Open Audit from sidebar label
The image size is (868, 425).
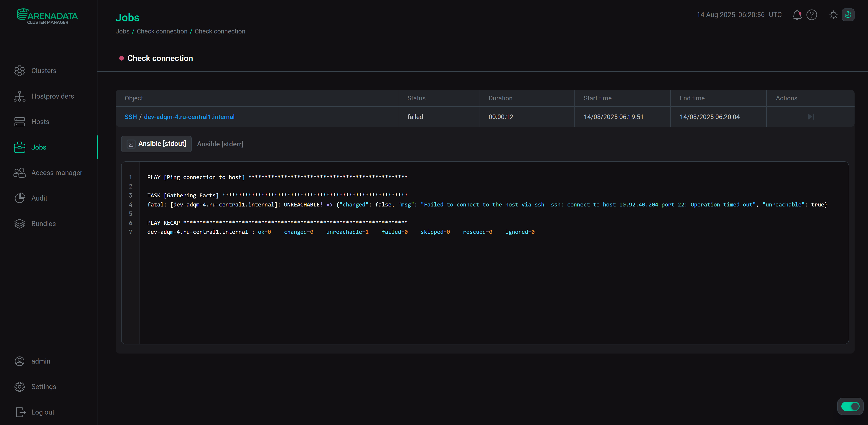point(39,198)
